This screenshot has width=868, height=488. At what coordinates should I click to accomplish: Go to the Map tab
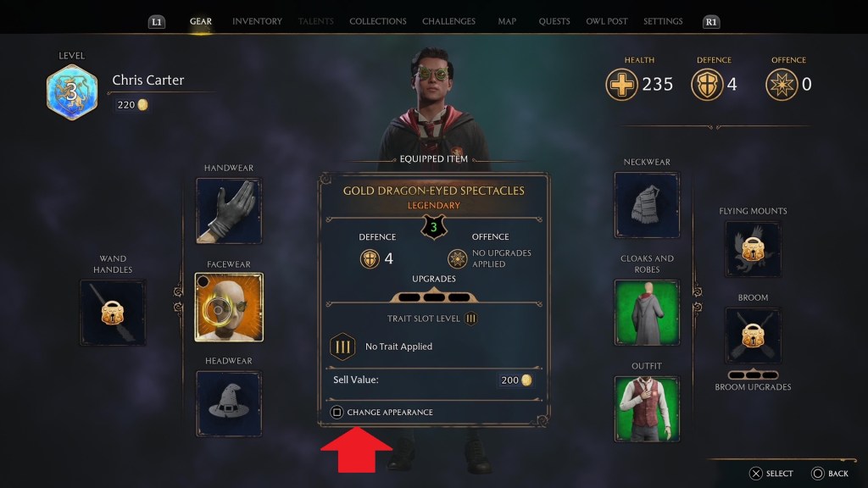507,21
